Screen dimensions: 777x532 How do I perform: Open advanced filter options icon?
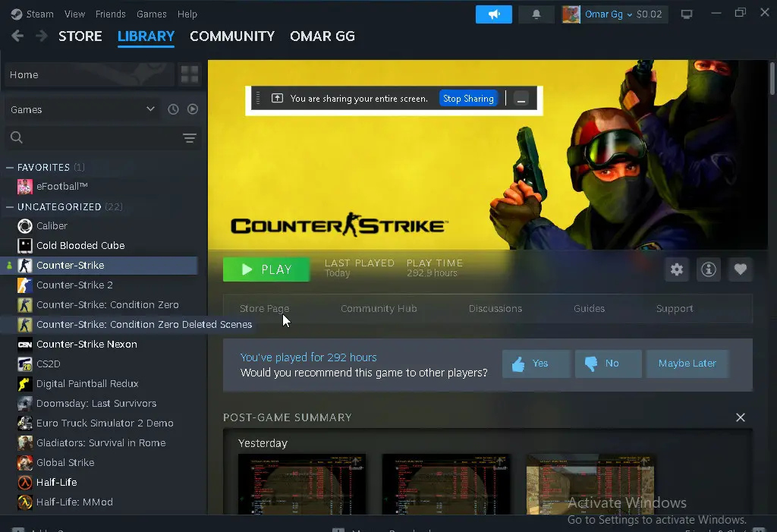[x=190, y=137]
